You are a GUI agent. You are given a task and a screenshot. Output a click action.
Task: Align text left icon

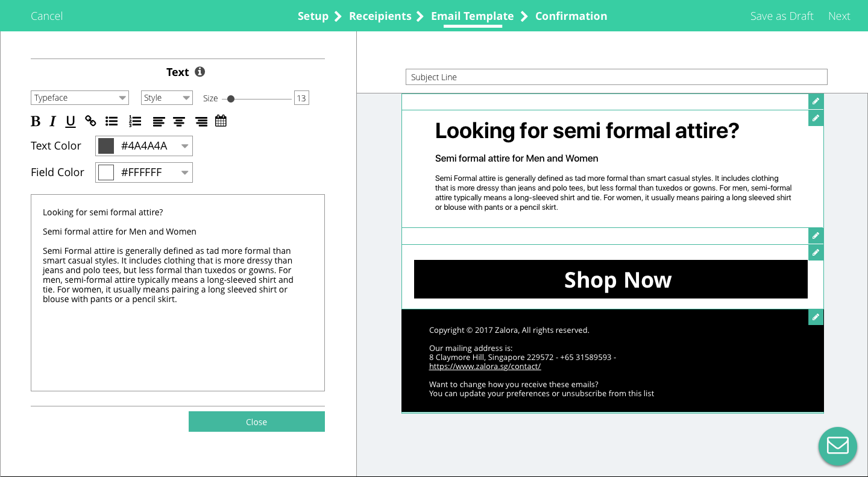pyautogui.click(x=159, y=122)
